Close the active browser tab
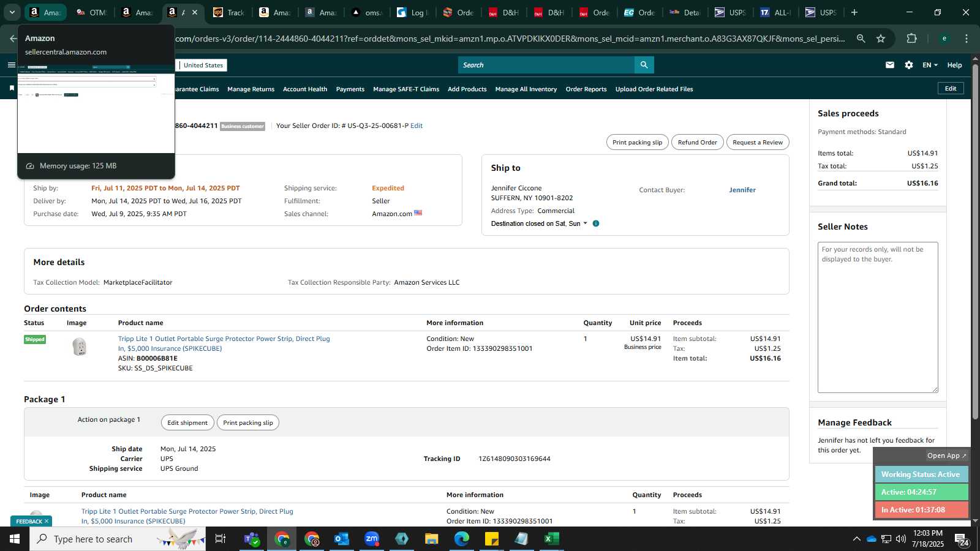Image resolution: width=980 pixels, height=551 pixels. pos(195,12)
